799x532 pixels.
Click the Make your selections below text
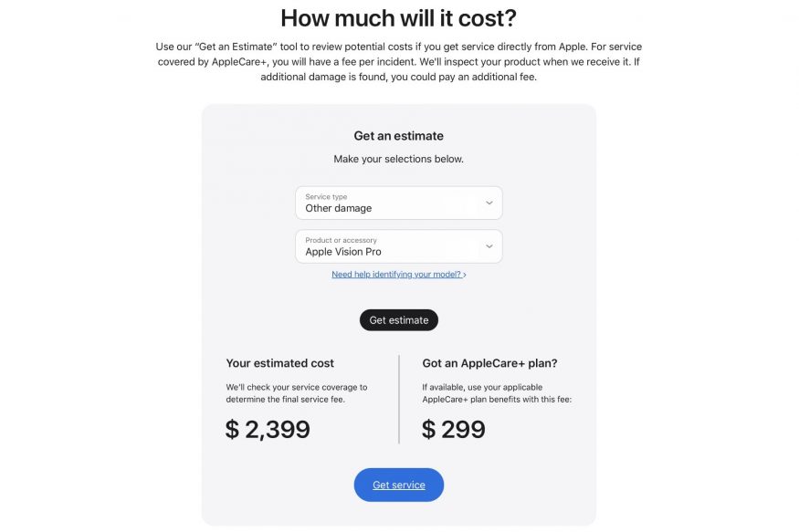[398, 159]
